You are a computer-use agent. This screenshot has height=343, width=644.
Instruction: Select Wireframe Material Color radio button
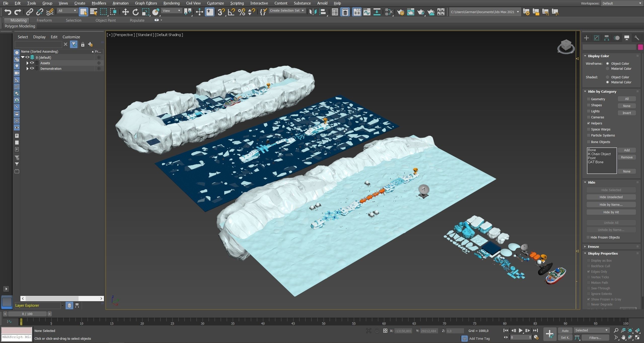click(607, 68)
